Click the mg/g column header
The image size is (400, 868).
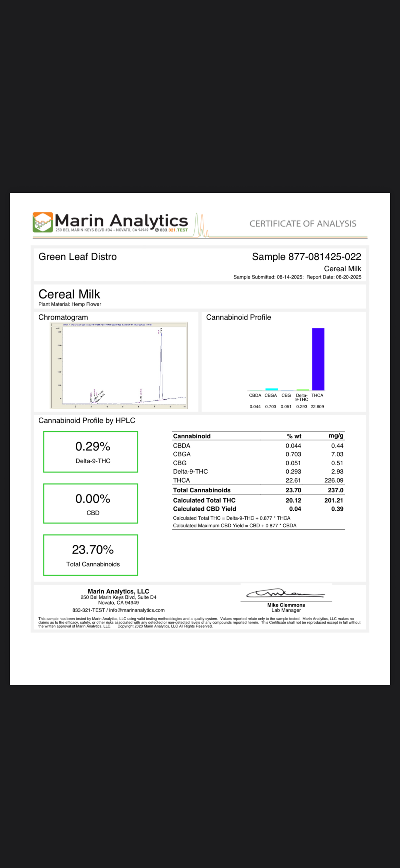336,436
